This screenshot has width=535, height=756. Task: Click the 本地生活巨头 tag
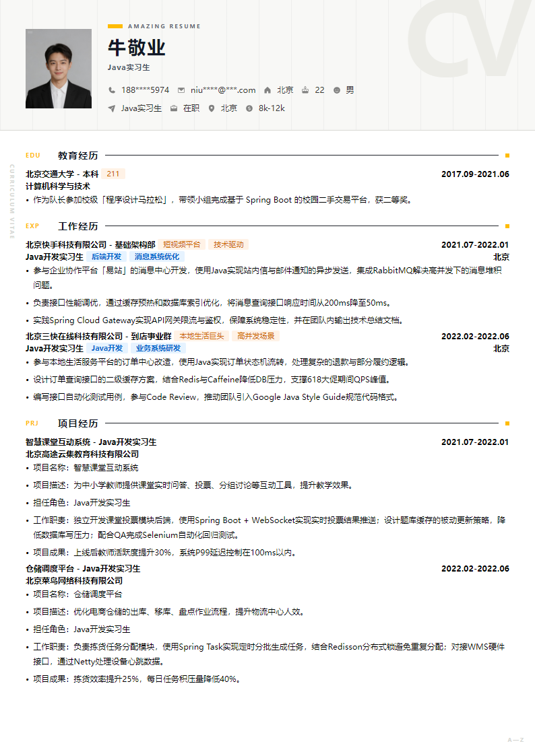(x=201, y=336)
